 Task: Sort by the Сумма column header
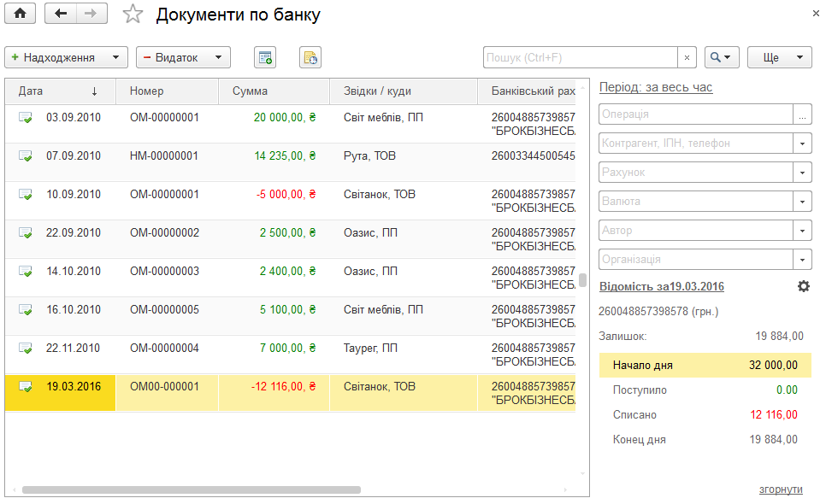coord(274,91)
